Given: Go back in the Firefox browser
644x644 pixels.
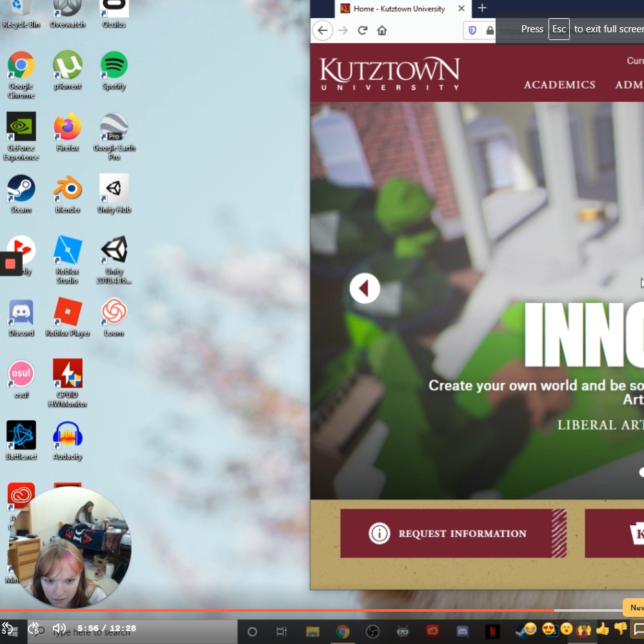Looking at the screenshot, I should coord(323,30).
